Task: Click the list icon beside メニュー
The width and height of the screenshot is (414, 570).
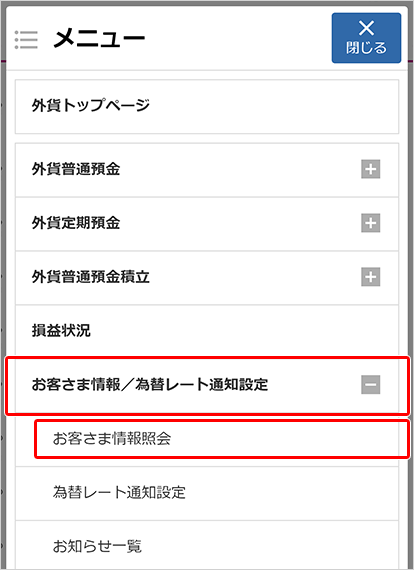Action: point(26,40)
